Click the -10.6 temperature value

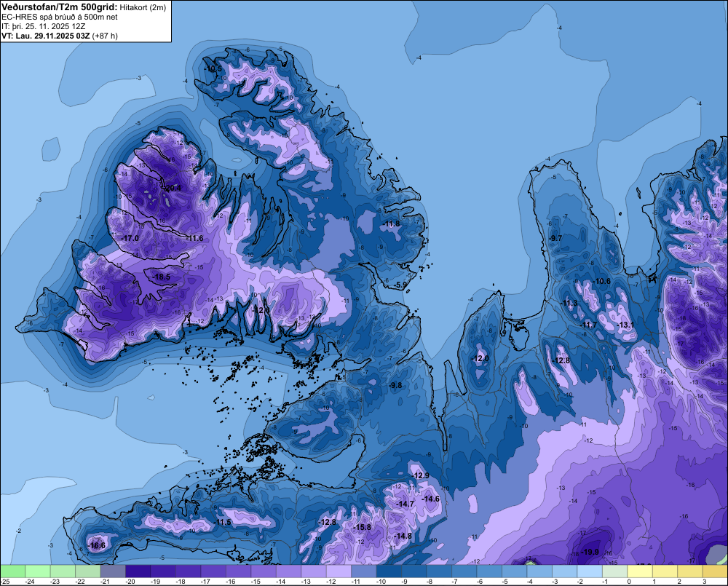(602, 281)
